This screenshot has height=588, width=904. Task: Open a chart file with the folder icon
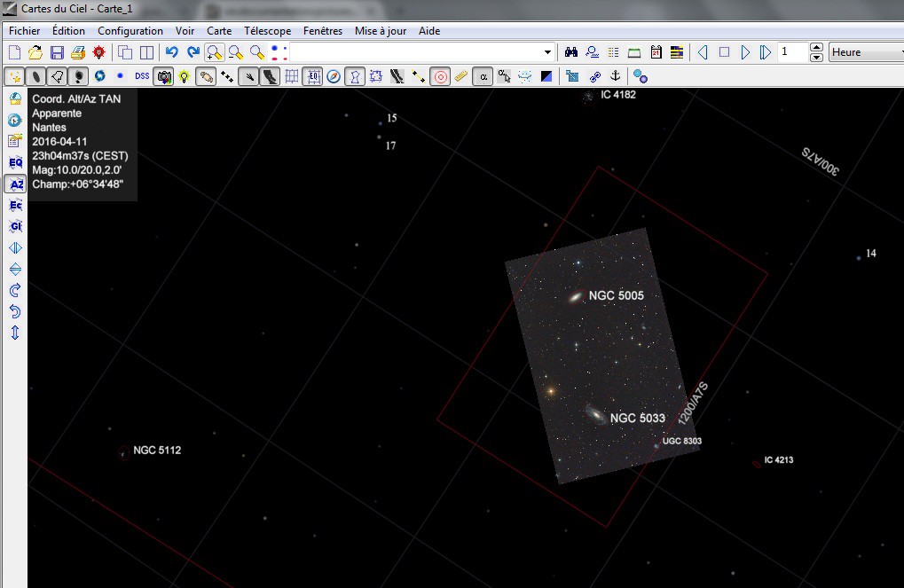[x=35, y=52]
